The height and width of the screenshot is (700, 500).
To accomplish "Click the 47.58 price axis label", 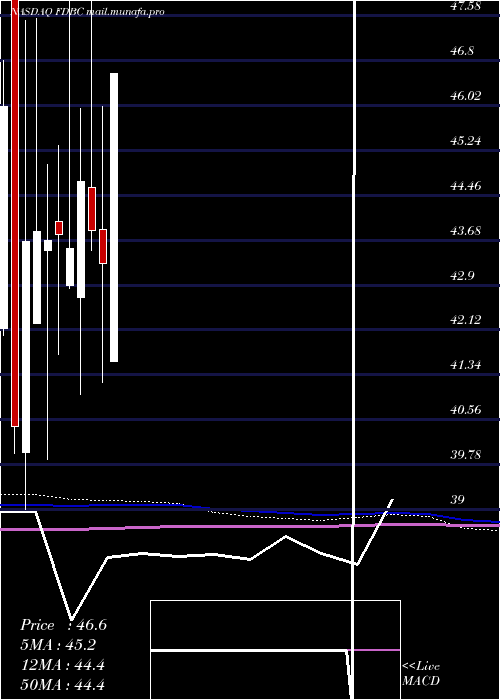I will (x=466, y=6).
